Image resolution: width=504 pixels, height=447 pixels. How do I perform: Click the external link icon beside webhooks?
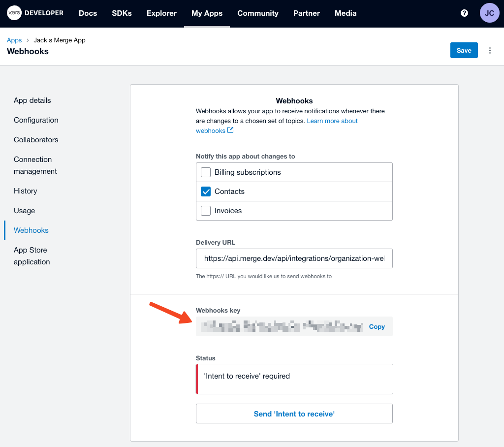[230, 130]
